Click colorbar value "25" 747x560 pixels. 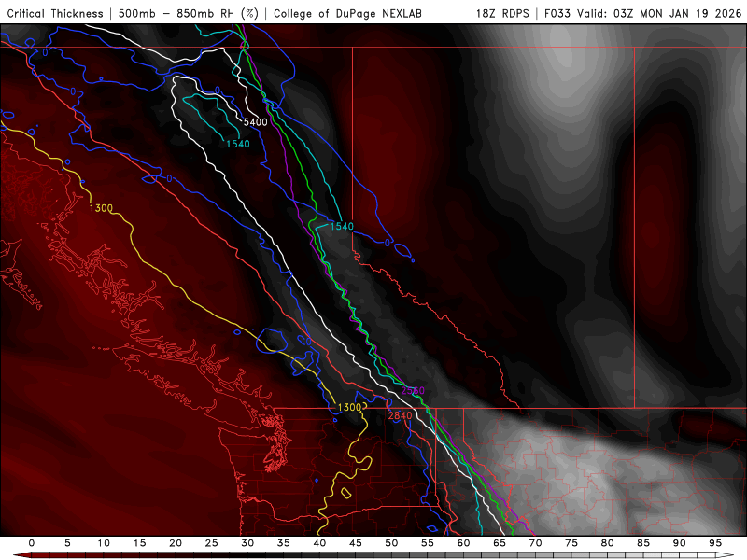click(212, 543)
